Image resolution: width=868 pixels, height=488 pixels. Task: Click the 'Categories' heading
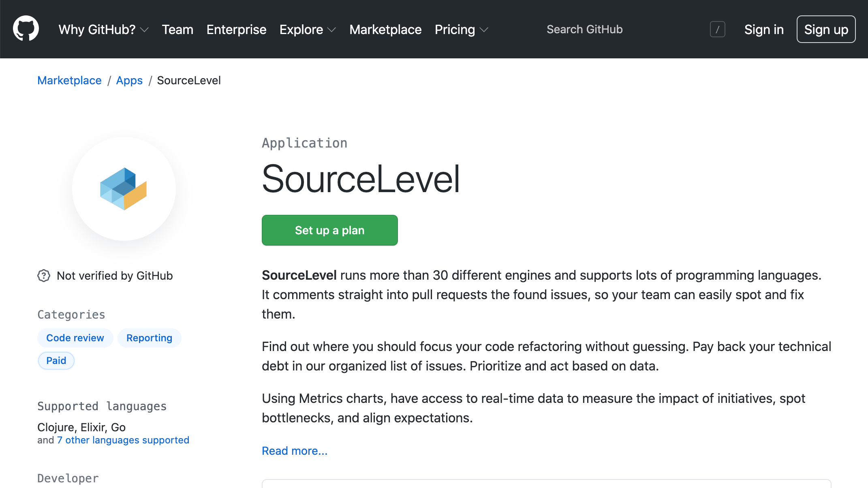(71, 315)
